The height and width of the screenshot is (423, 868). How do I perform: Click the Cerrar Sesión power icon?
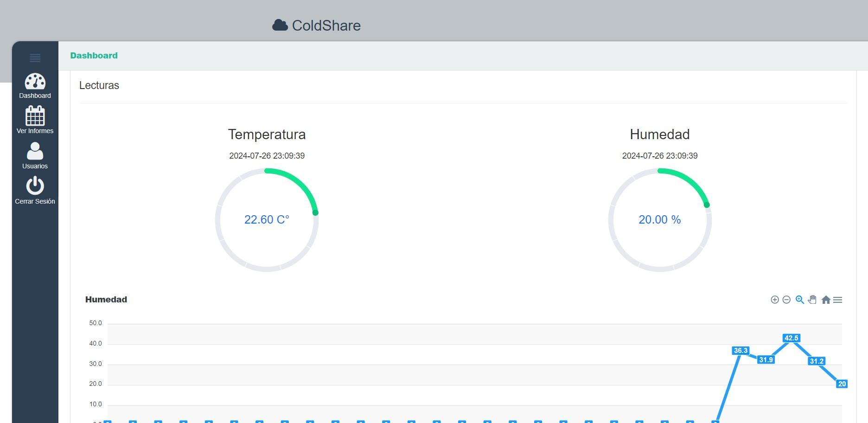tap(35, 186)
